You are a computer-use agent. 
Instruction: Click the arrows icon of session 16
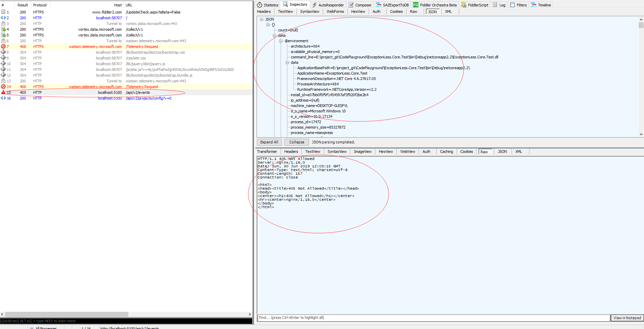pyautogui.click(x=3, y=98)
